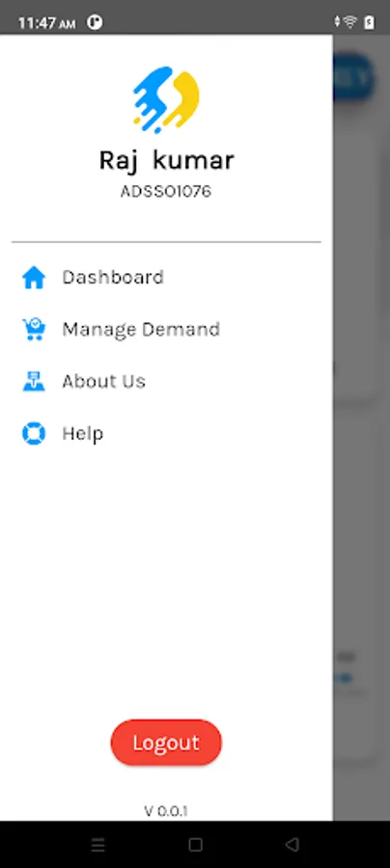Tap the battery icon in status bar
This screenshot has width=390, height=868.
[369, 22]
